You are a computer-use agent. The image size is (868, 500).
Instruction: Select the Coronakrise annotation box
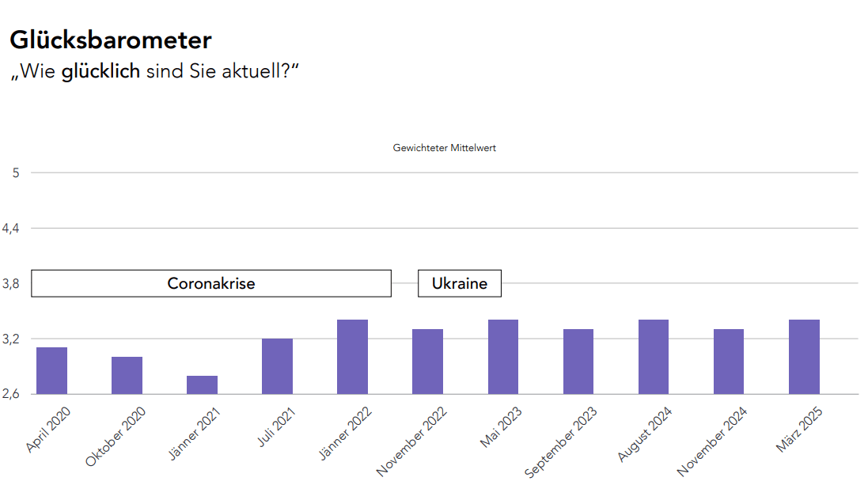(x=211, y=283)
